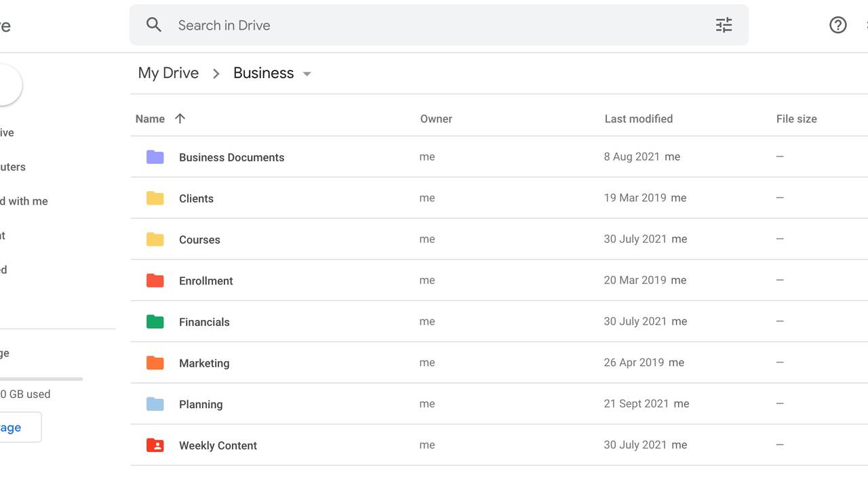
Task: Expand the chevron between My Drive and Business
Action: (x=216, y=73)
